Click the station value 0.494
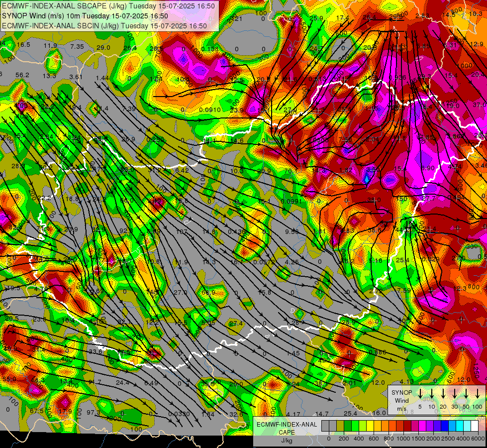This screenshot has height=448, width=487. (x=456, y=198)
